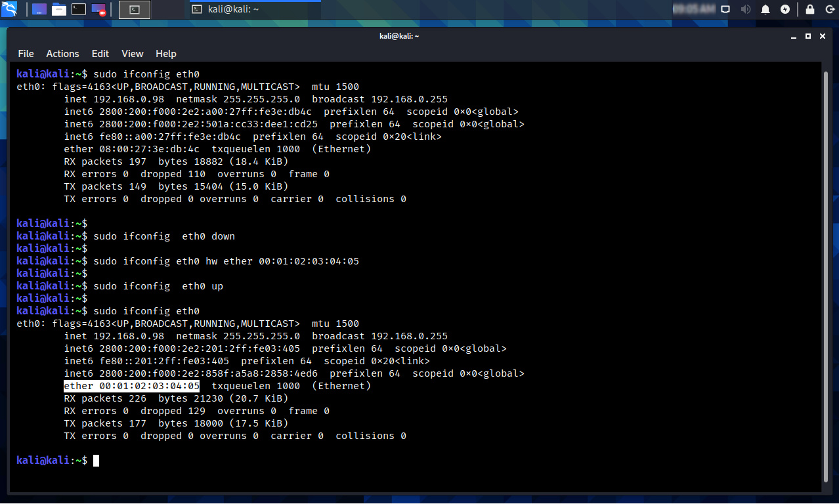Click the power manager lightning icon
This screenshot has height=504, width=839.
785,9
